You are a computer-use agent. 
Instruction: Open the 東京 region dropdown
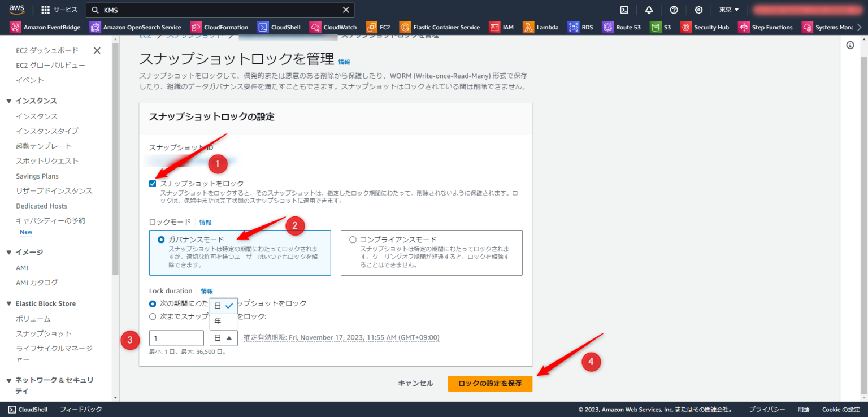[728, 10]
